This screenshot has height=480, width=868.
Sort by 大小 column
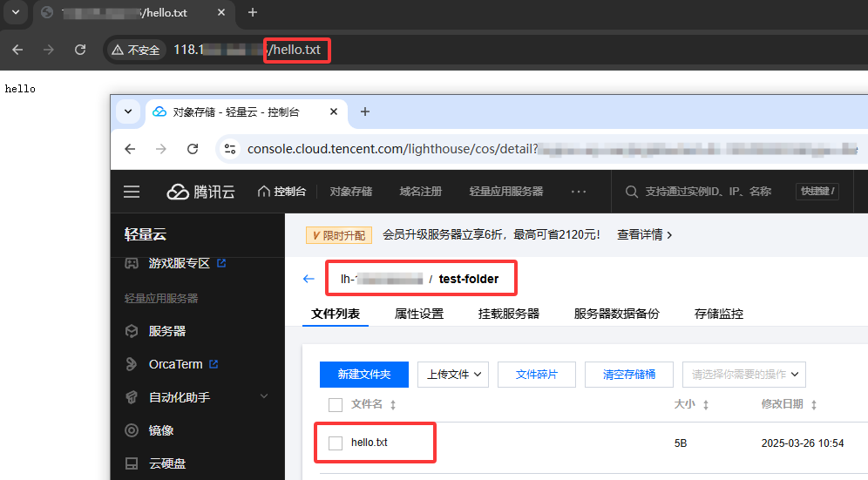click(706, 405)
